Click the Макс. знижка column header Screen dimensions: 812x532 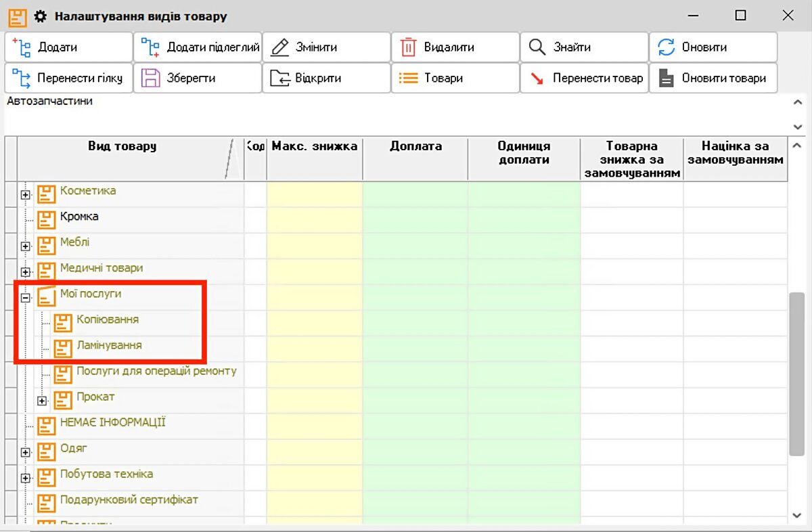(315, 146)
